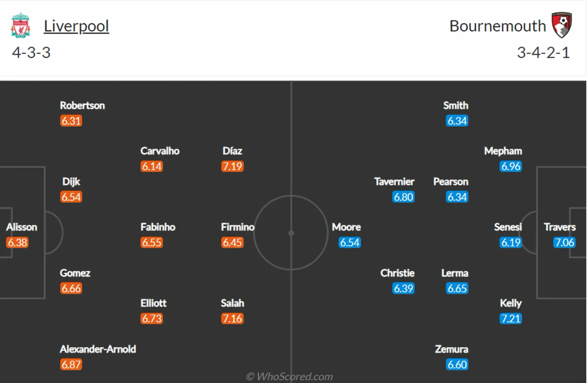The height and width of the screenshot is (383, 588).
Task: Open player Firmino
Action: pos(238,227)
